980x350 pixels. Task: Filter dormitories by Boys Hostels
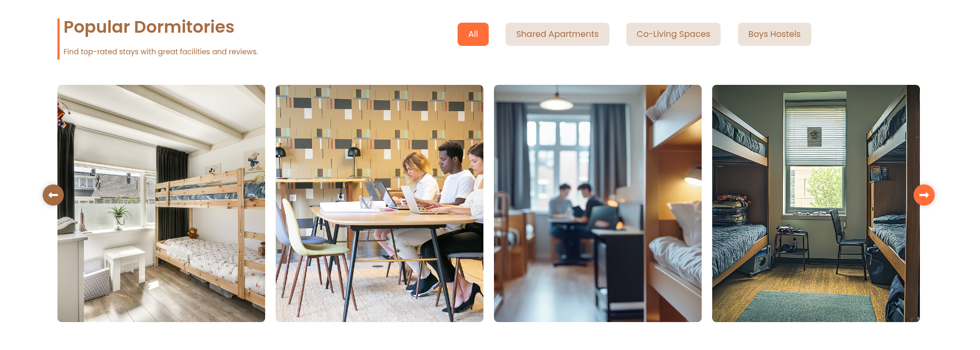(774, 34)
